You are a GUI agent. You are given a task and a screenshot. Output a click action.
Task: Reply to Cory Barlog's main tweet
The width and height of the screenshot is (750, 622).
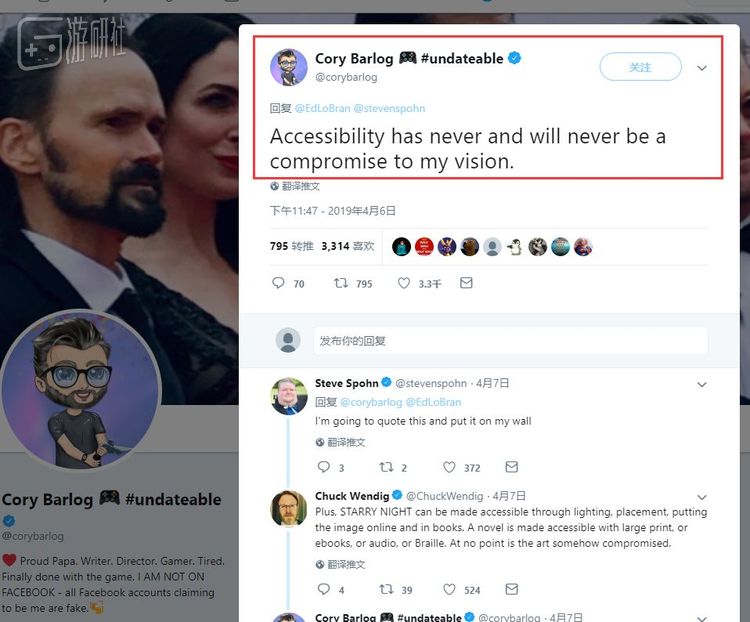(x=279, y=284)
